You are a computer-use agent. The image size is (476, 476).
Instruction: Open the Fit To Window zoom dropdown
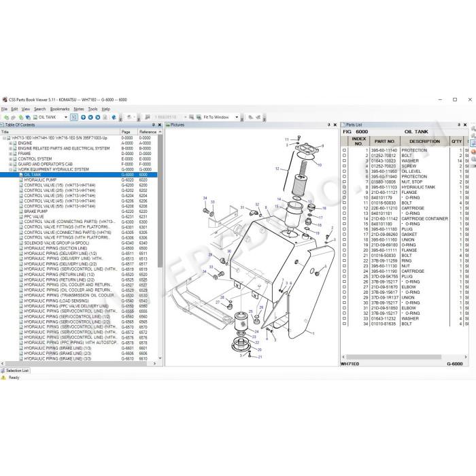click(x=237, y=118)
